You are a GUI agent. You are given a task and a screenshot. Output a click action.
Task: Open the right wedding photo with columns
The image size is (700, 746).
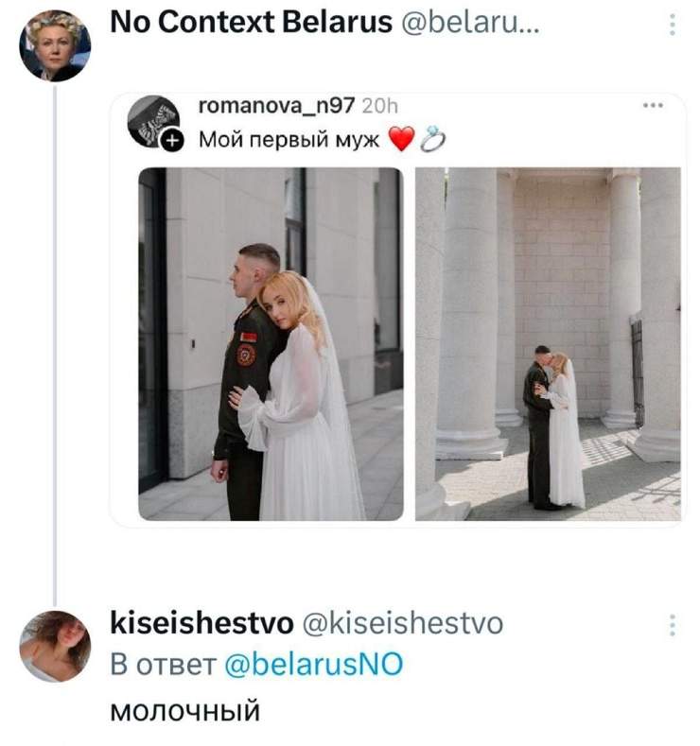coord(548,344)
